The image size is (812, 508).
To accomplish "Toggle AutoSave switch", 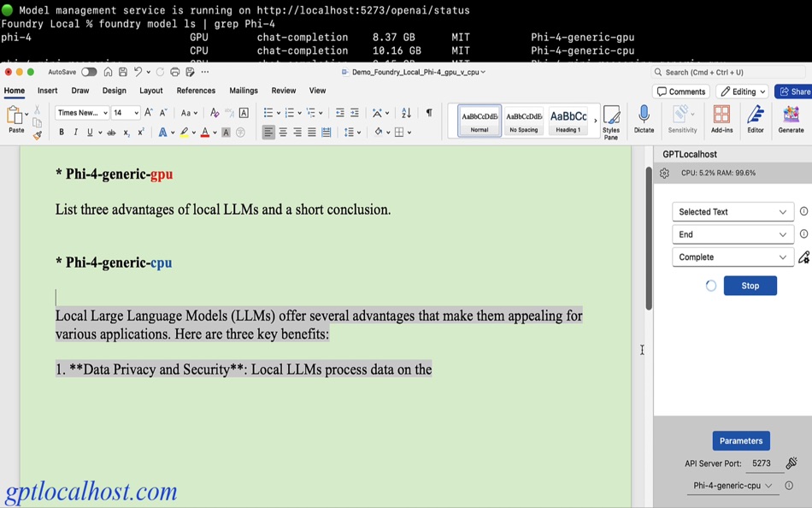I will [x=89, y=72].
